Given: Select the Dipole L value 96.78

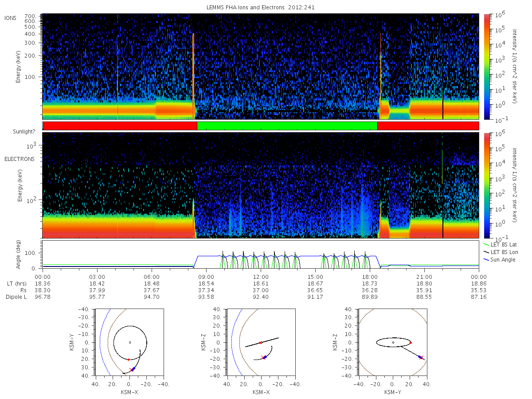Looking at the screenshot, I should pyautogui.click(x=43, y=297).
